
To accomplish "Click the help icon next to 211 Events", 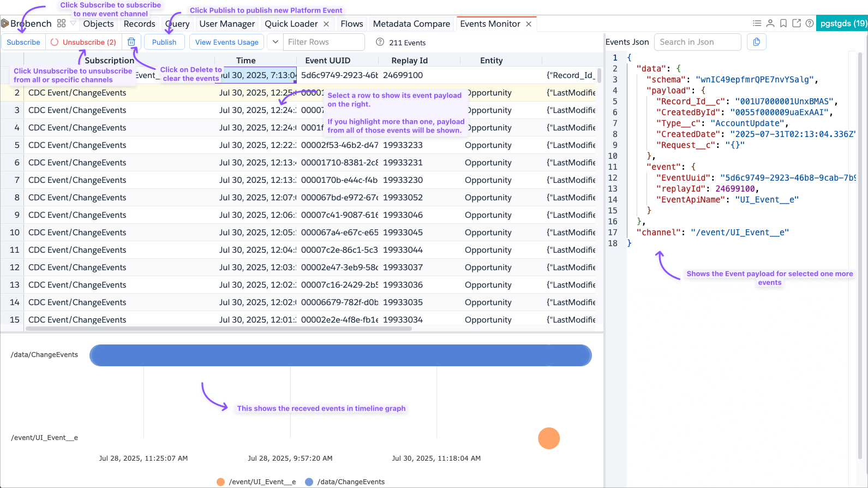I will pos(380,43).
